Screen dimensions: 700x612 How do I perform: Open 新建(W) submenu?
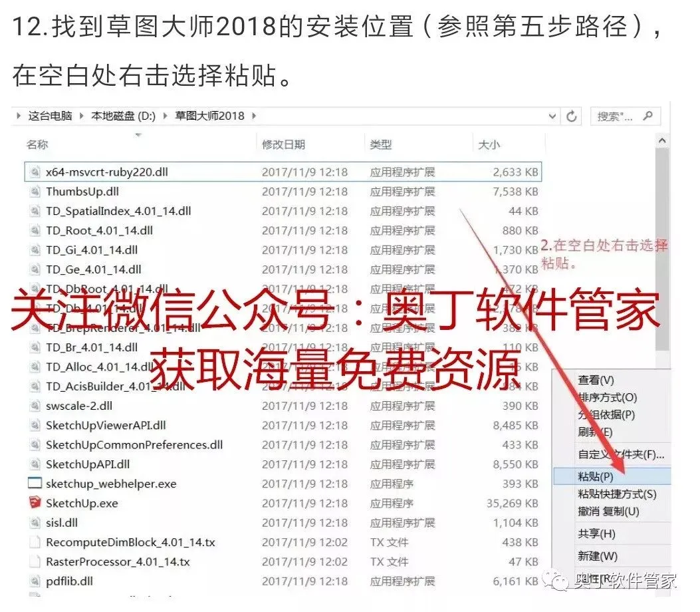[598, 556]
